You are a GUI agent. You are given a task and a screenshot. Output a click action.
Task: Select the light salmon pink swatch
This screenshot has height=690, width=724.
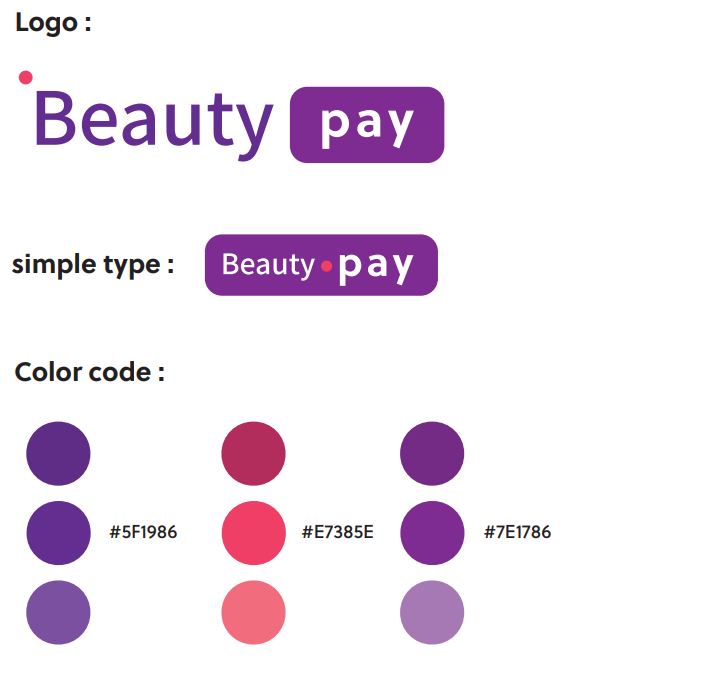pyautogui.click(x=253, y=612)
